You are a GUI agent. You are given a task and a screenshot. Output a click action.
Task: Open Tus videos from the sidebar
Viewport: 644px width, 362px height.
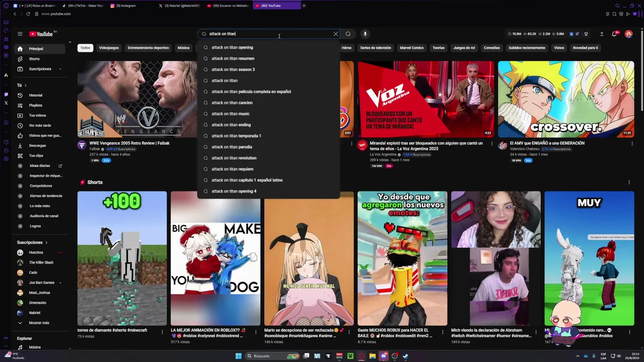[40, 115]
